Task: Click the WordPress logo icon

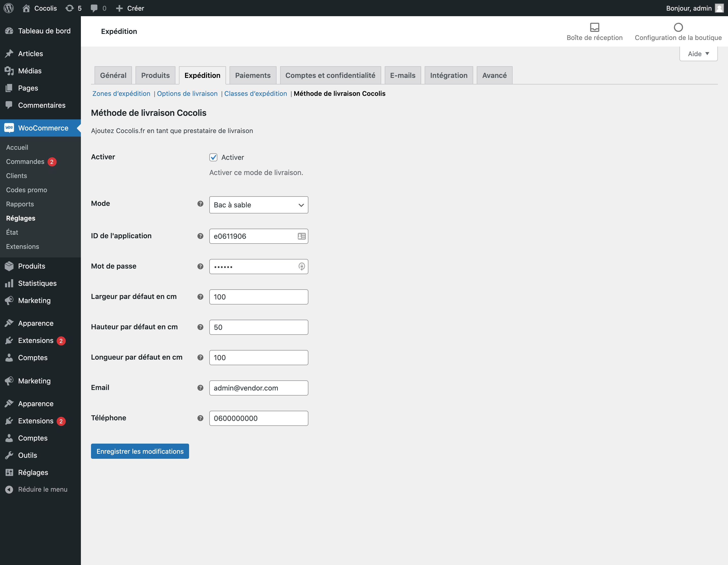Action: click(9, 8)
